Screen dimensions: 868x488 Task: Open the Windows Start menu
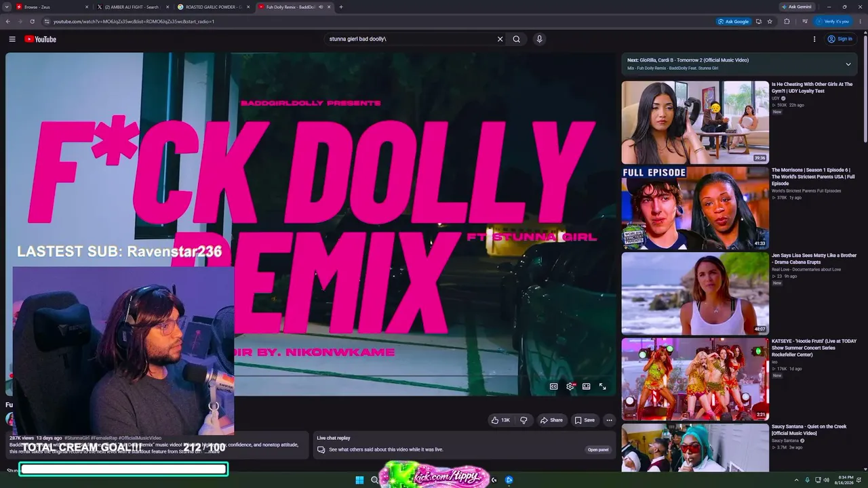point(359,480)
